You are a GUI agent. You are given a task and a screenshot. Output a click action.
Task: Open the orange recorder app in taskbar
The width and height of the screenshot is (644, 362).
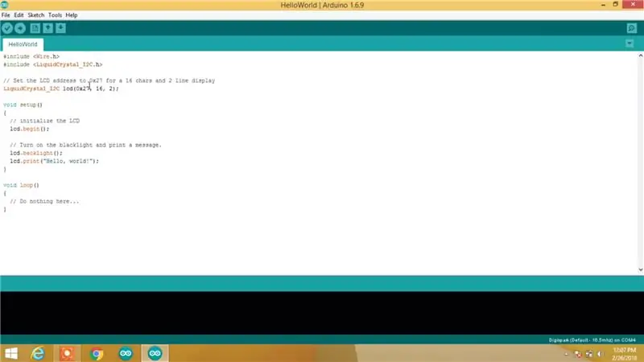68,353
